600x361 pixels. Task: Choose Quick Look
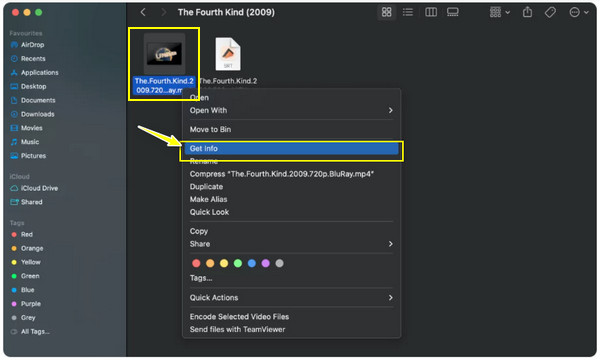pyautogui.click(x=291, y=212)
